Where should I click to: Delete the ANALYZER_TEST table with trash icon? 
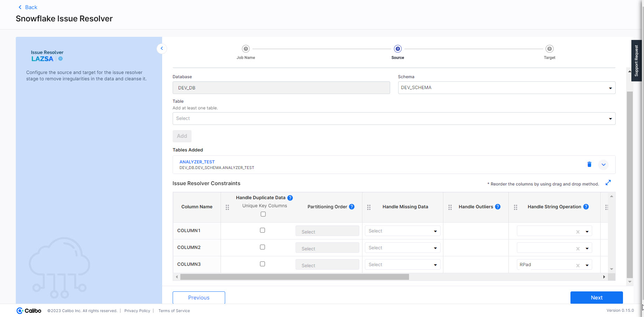point(589,164)
